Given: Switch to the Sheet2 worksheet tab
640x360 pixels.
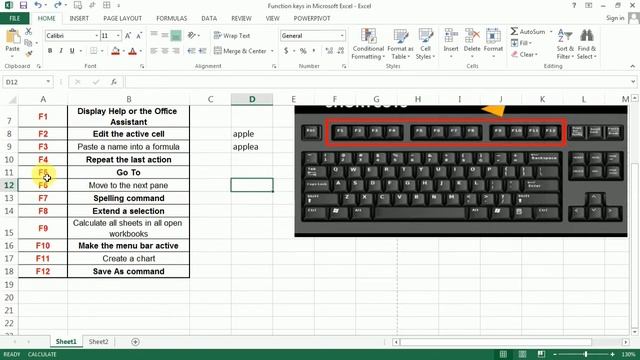Looking at the screenshot, I should point(99,342).
